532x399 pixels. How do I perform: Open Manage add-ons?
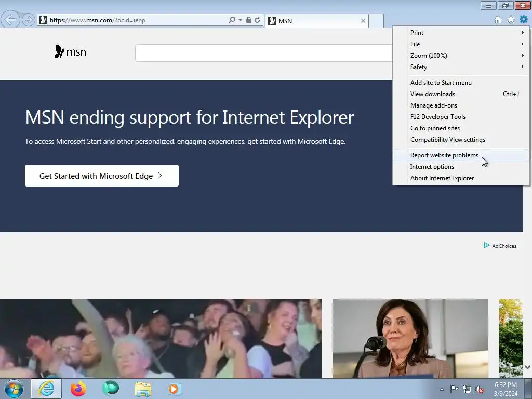(x=461, y=105)
